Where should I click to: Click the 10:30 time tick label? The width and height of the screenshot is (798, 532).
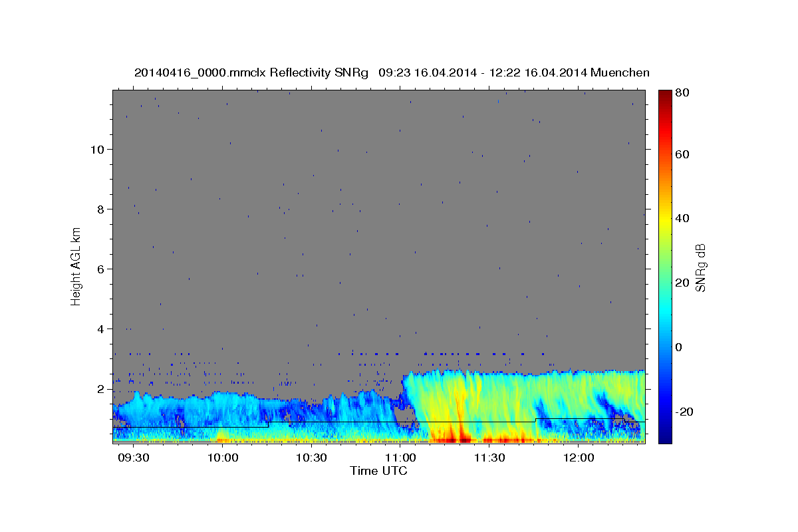click(x=312, y=458)
